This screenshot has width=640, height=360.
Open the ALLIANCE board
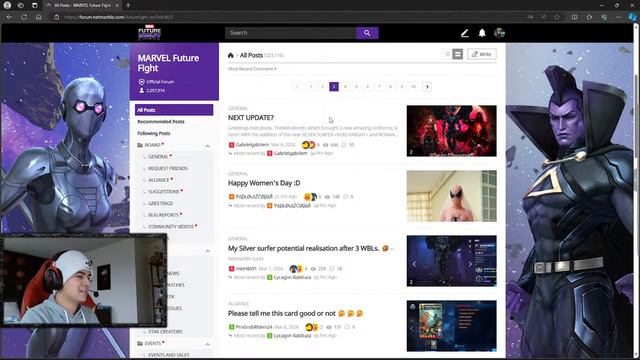click(x=159, y=180)
